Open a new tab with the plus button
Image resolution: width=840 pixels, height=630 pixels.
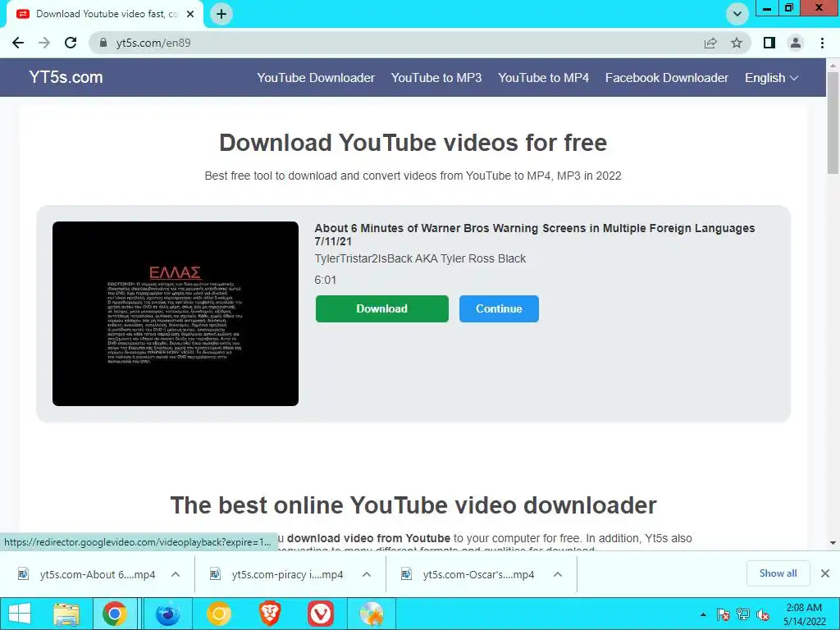[221, 14]
